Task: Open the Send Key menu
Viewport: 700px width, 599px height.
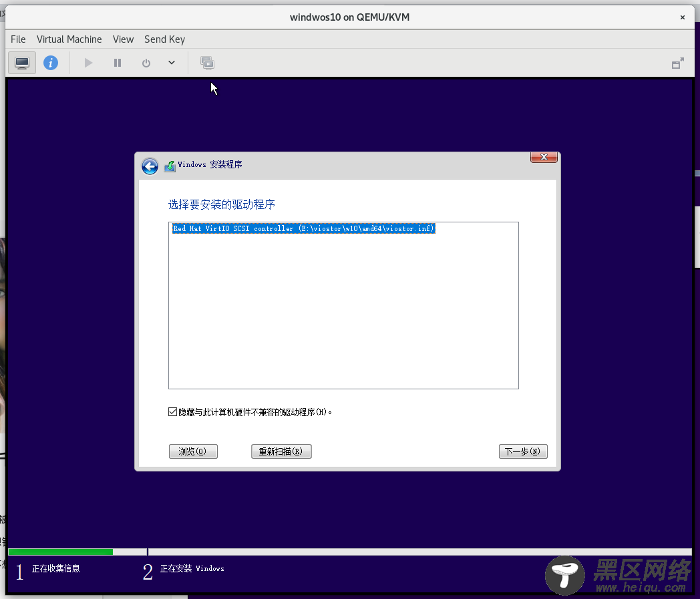Action: [164, 39]
